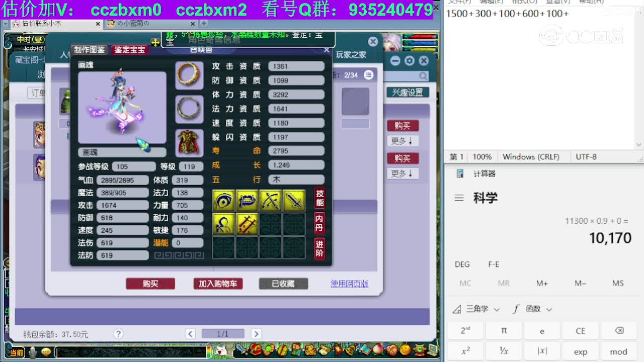The image size is (644, 362).
Task: Expand the 函数 functions dropdown
Action: click(533, 309)
